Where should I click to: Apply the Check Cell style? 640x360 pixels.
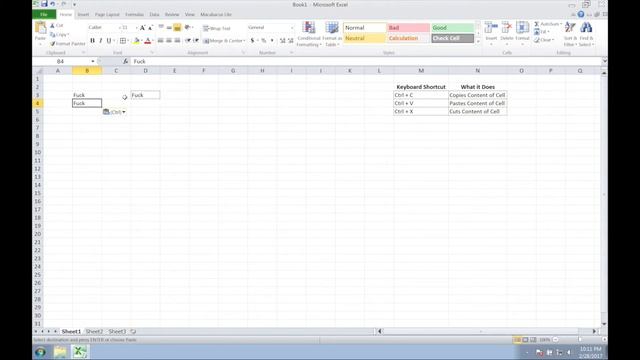click(x=452, y=38)
